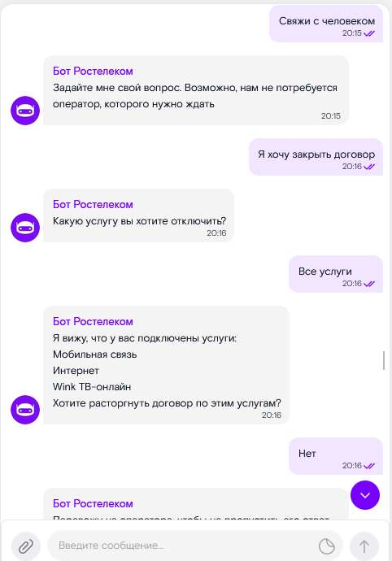392x561 pixels.
Task: Click the read checkmarks on 'Свяжи с человеком'
Action: point(369,33)
